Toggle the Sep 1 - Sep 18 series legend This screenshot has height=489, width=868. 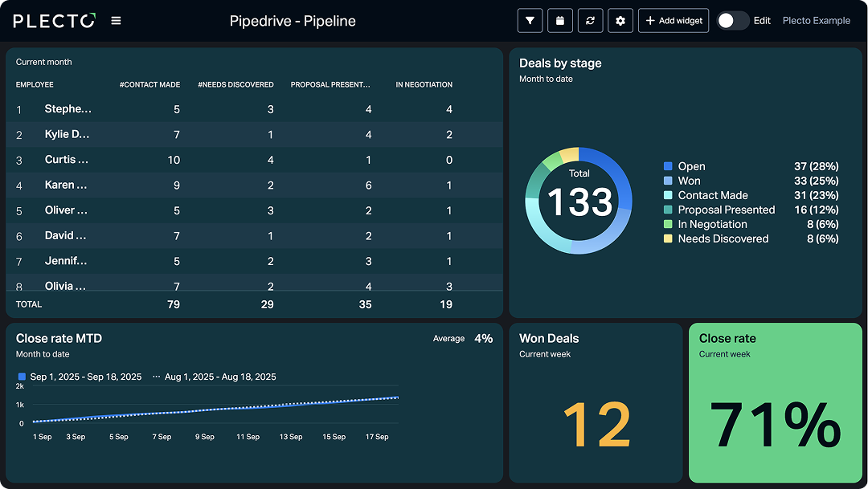[80, 377]
